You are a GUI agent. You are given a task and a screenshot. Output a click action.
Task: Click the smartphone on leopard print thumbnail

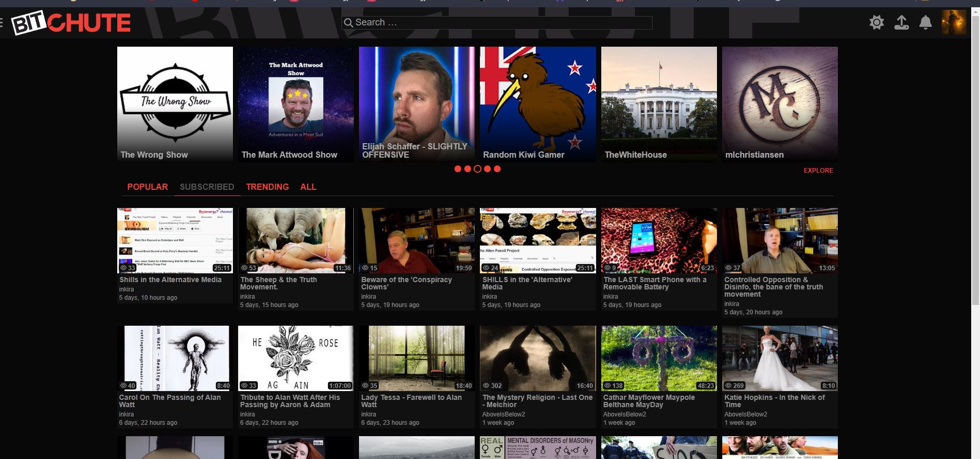coord(659,241)
